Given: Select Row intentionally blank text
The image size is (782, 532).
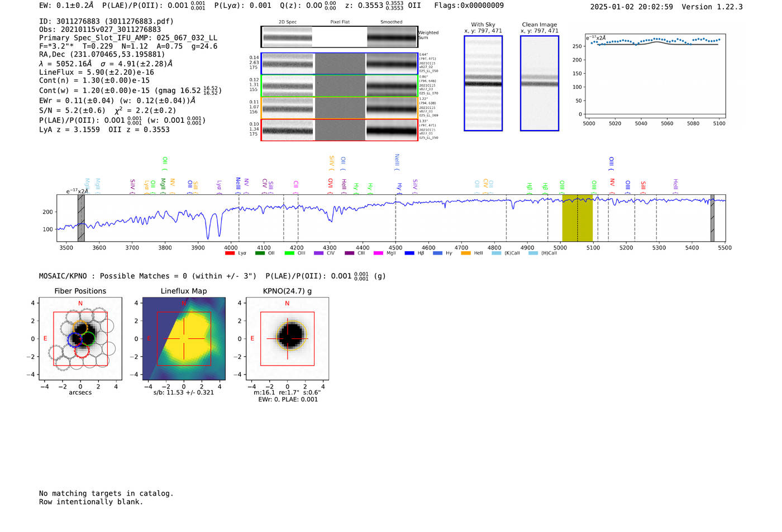Looking at the screenshot, I should coord(91,502).
